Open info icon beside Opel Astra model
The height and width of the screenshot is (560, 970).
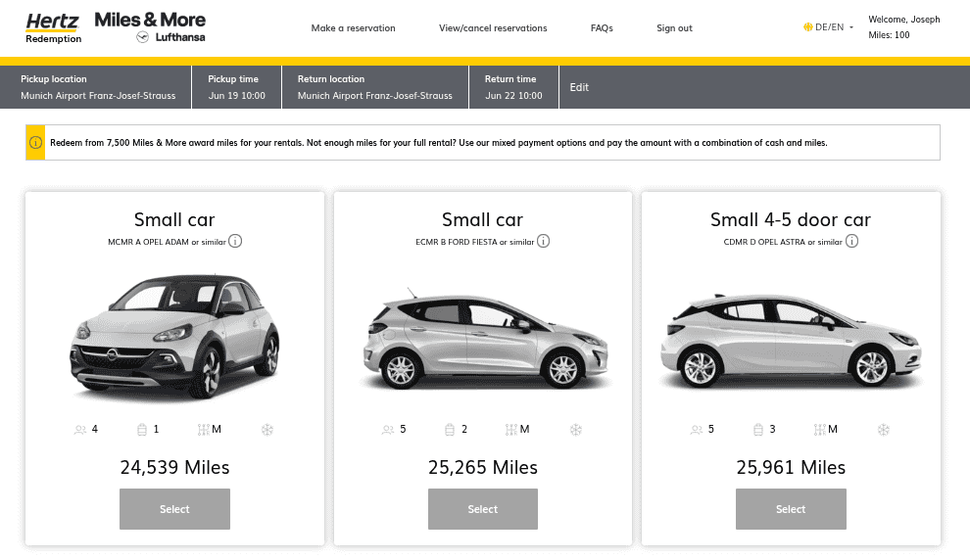coord(851,242)
